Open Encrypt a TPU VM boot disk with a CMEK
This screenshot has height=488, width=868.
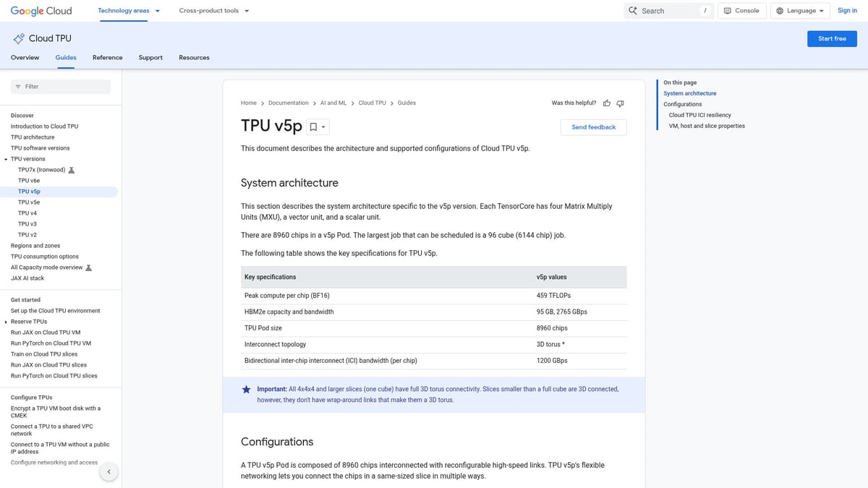56,412
